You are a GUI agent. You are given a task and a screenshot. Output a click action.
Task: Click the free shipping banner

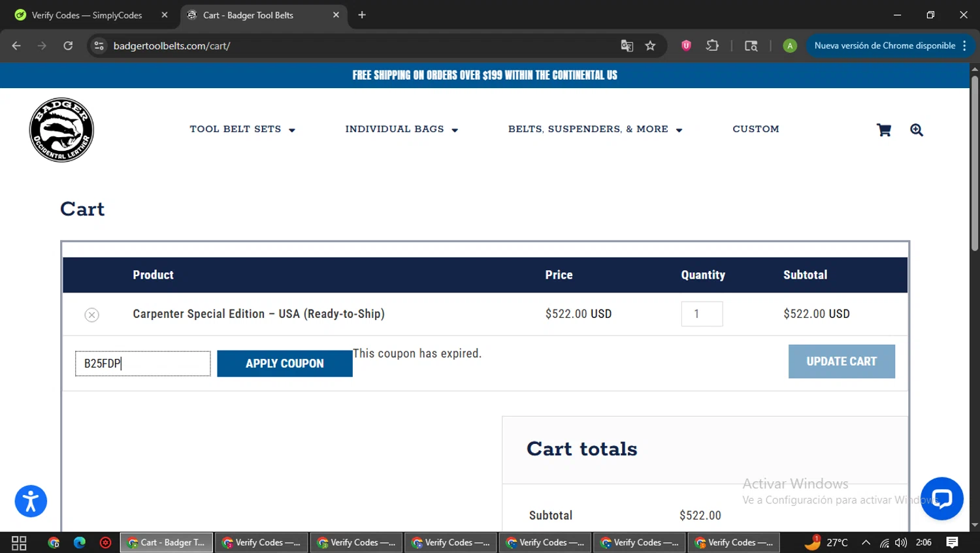(x=485, y=75)
